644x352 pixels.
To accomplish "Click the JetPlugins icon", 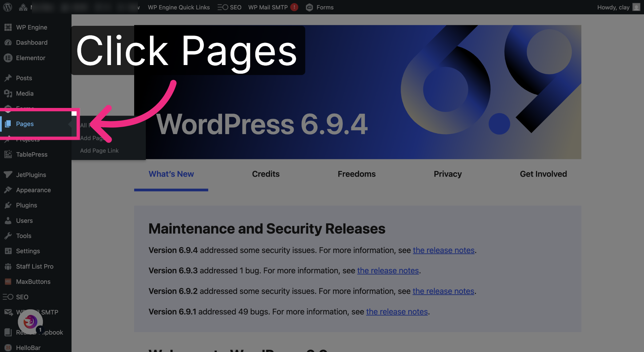I will [x=8, y=175].
